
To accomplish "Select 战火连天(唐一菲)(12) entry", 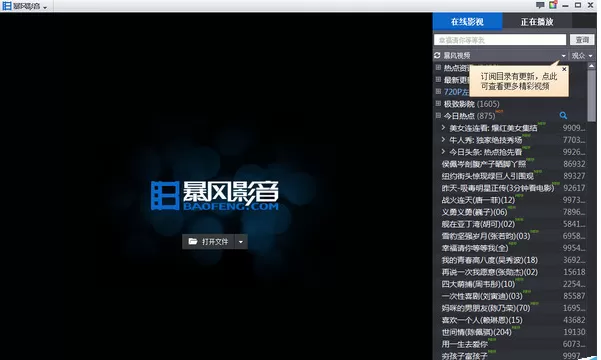I will coord(513,200).
